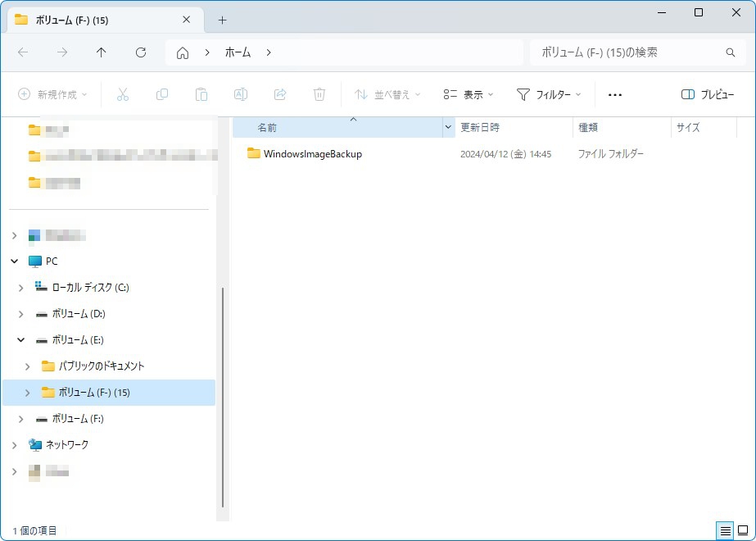
Task: Toggle the プレビュー preview pane
Action: coord(708,94)
